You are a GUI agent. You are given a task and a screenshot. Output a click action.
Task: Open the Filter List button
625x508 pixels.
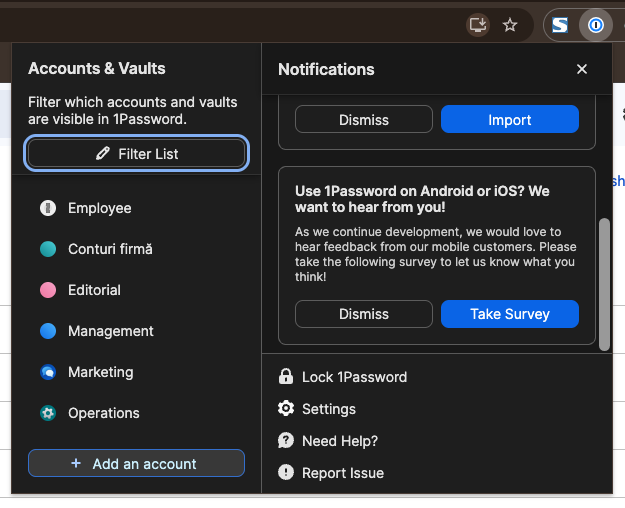[x=136, y=154]
